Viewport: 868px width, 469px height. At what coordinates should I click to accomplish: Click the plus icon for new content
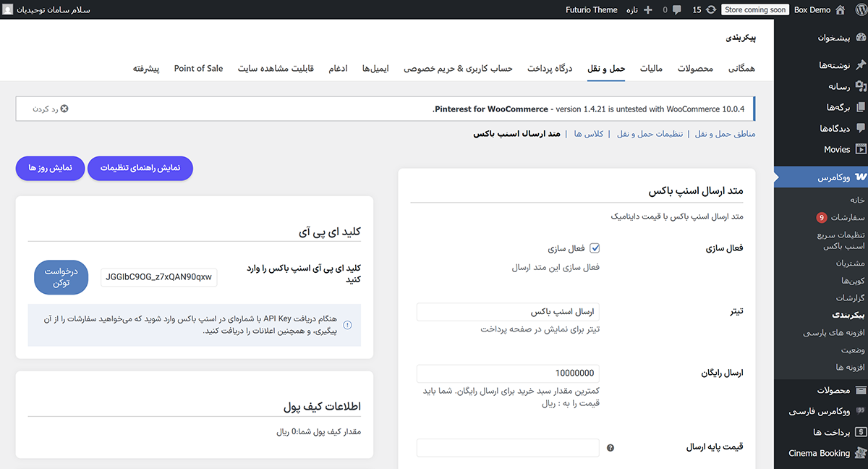click(647, 10)
